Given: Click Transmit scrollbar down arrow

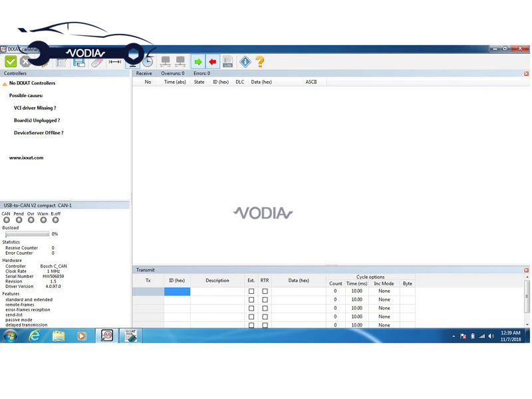Looking at the screenshot, I should pos(527,325).
